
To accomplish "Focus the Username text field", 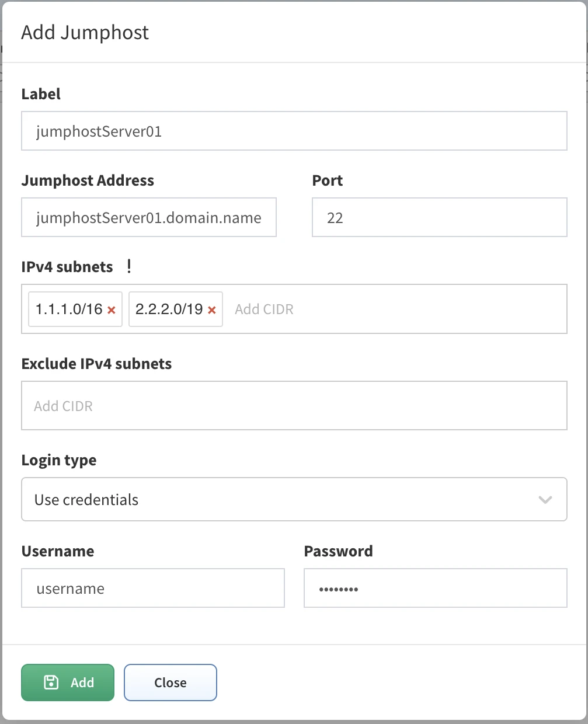I will pos(152,589).
